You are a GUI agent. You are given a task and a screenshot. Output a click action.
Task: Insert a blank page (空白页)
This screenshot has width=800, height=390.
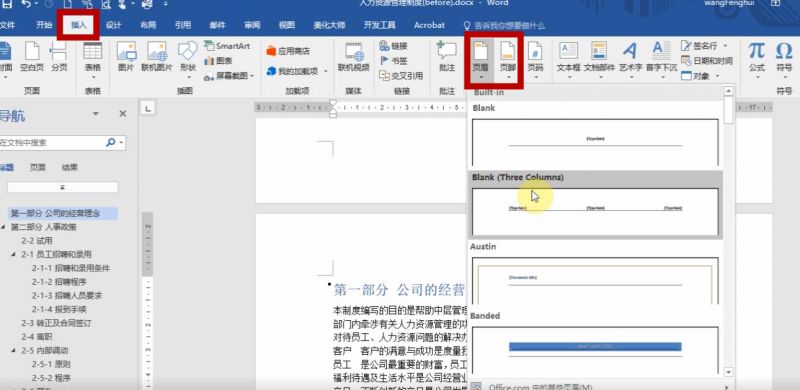pos(32,57)
